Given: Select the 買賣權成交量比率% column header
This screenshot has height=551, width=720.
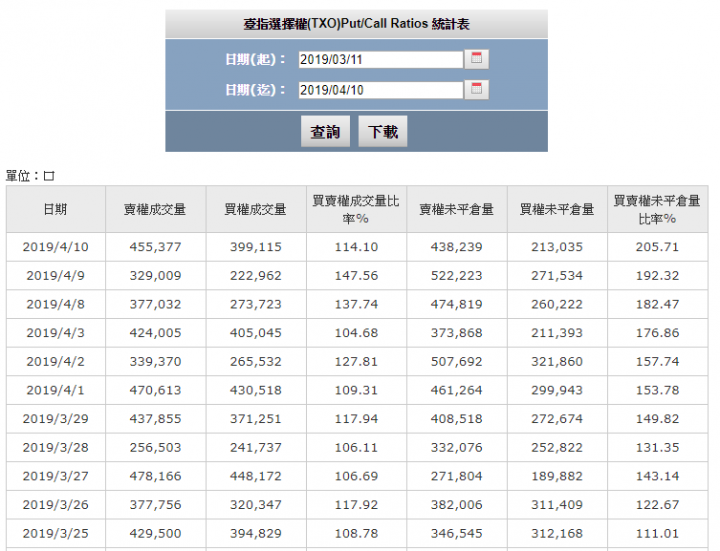Looking at the screenshot, I should tap(356, 209).
